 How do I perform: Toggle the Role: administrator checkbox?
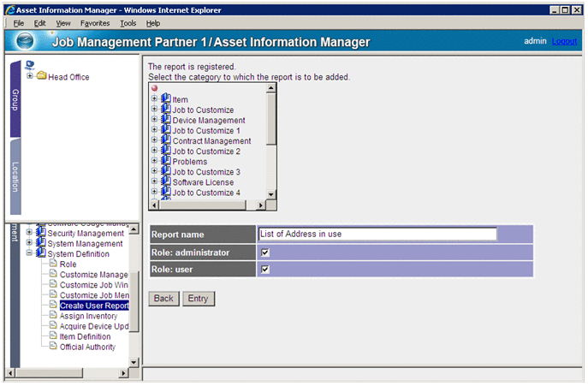pyautogui.click(x=265, y=252)
